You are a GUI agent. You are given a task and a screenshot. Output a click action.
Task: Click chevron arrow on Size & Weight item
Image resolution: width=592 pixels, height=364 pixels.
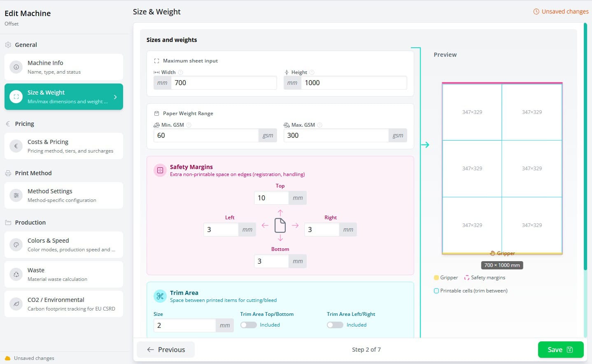pyautogui.click(x=115, y=97)
